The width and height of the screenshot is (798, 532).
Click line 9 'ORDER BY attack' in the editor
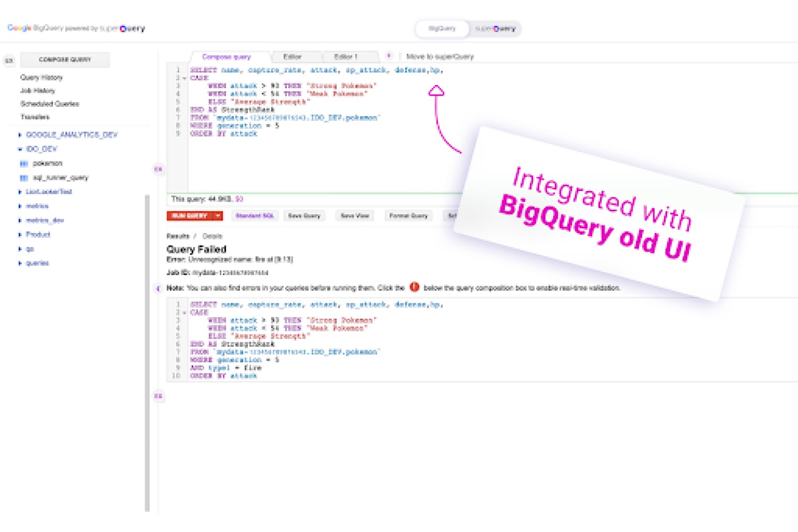point(223,134)
